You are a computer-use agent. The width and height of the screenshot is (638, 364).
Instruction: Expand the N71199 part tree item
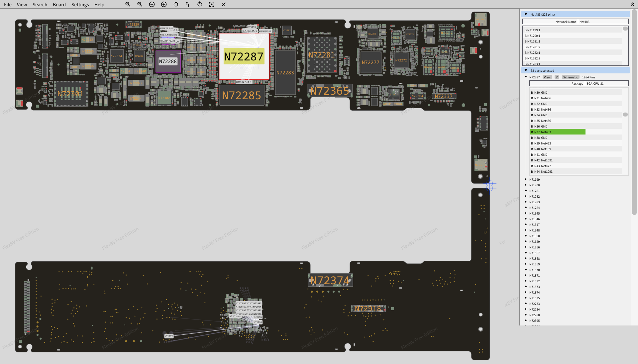tap(526, 179)
